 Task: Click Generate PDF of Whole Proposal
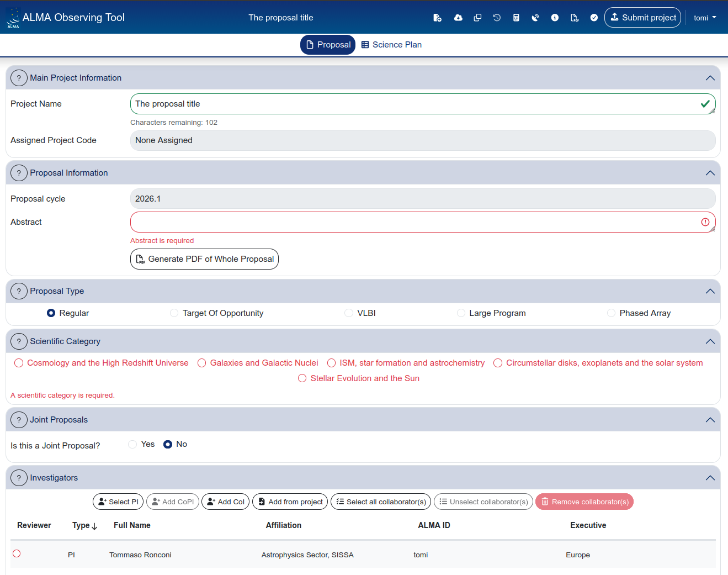(x=204, y=259)
